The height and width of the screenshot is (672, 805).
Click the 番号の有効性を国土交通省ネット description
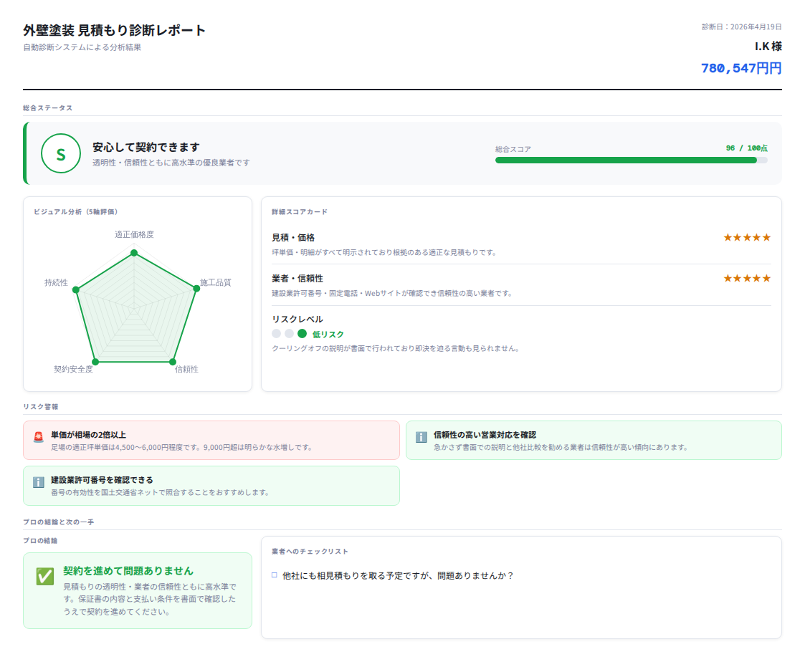(161, 492)
